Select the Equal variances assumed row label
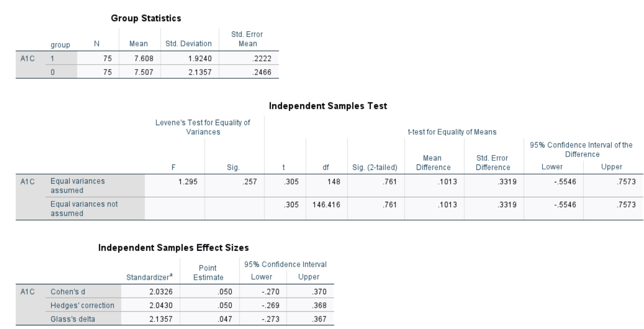This screenshot has height=329, width=644. tap(78, 186)
